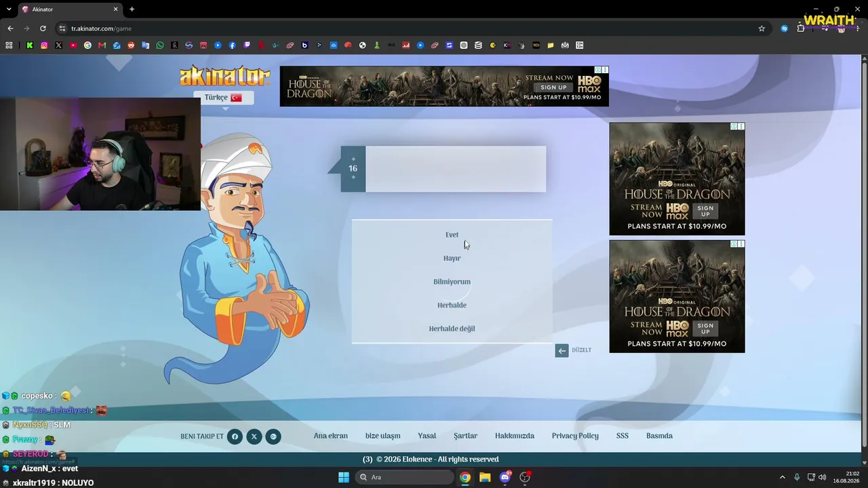The height and width of the screenshot is (488, 868).
Task: Reload the Akinator page
Action: [x=43, y=28]
